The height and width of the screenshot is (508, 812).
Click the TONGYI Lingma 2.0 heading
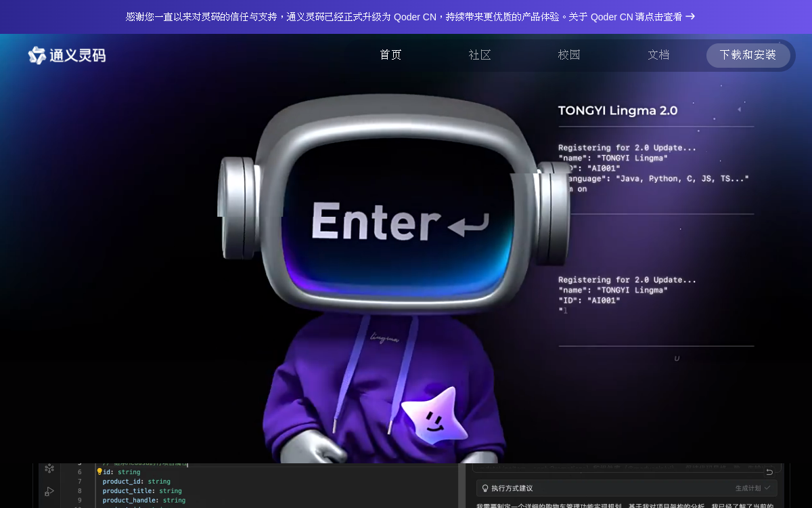618,110
